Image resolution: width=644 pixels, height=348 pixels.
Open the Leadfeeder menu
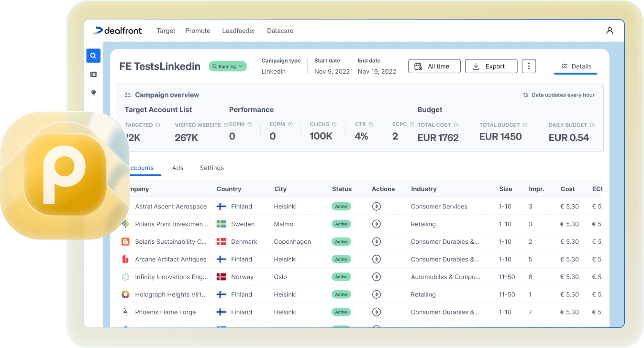point(239,31)
